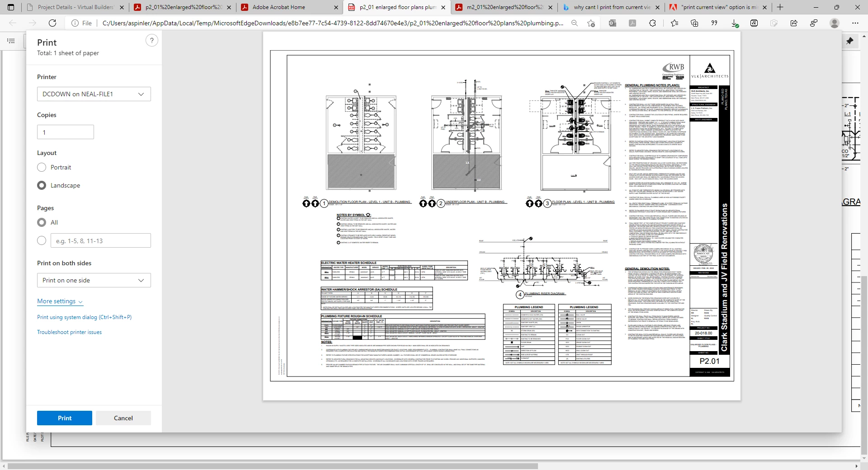Toggle PDF table of contents icon
This screenshot has width=868, height=470.
click(x=11, y=41)
